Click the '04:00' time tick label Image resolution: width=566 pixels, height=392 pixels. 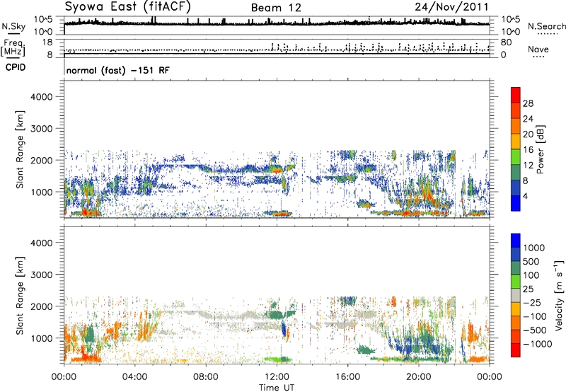pyautogui.click(x=134, y=377)
